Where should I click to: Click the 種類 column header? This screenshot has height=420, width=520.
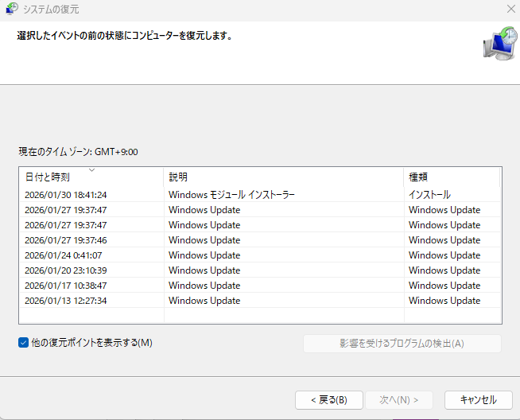418,177
